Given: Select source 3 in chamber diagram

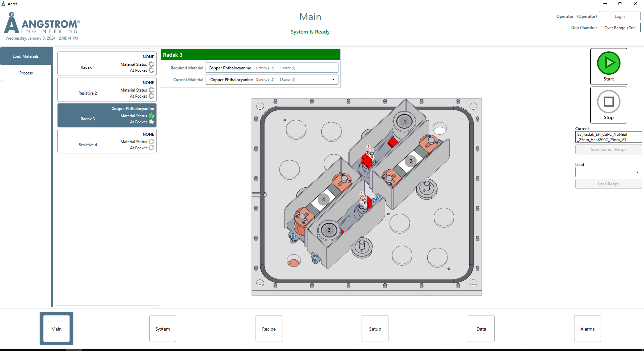Looking at the screenshot, I should click(329, 230).
